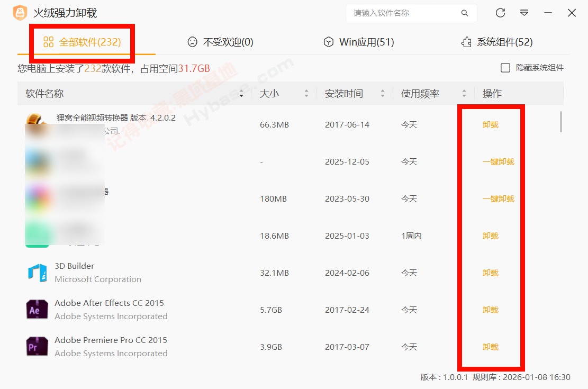
Task: Sort list by 大小 column
Action: pyautogui.click(x=306, y=94)
